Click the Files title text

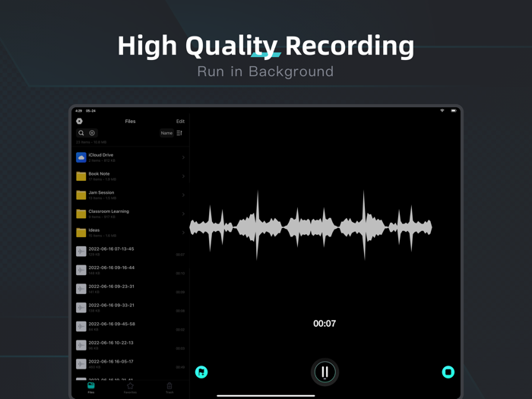130,121
